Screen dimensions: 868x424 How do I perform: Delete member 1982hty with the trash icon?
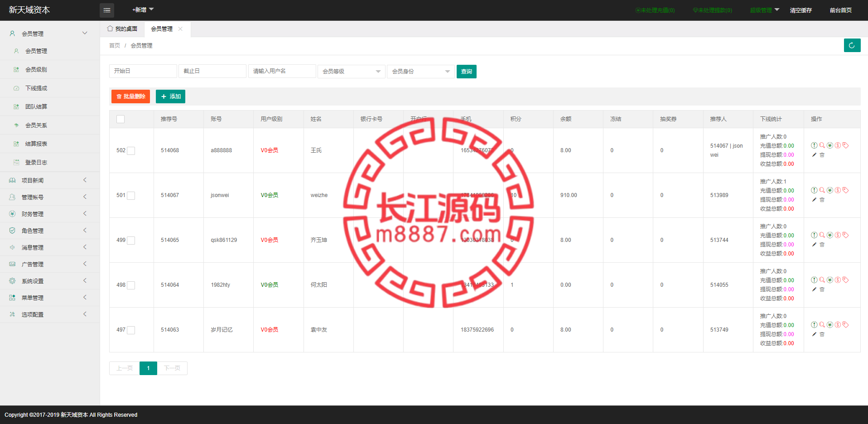point(822,289)
